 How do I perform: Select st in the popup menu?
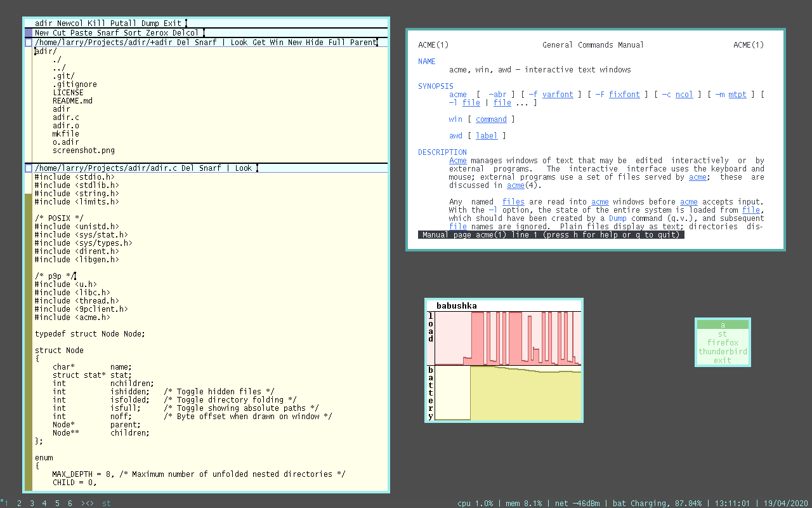coord(723,334)
